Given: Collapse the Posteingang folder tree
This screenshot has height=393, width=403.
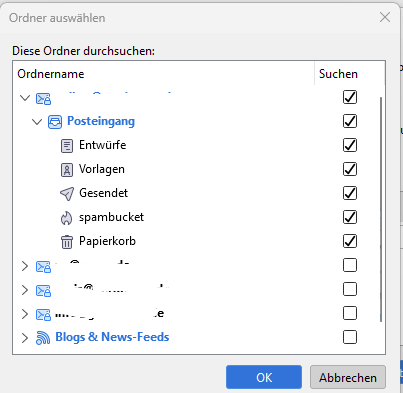Looking at the screenshot, I should tap(37, 122).
